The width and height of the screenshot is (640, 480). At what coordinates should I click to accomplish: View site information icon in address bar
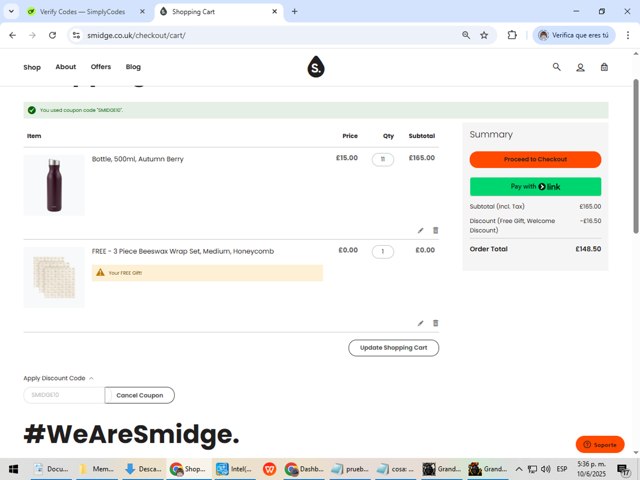pos(76,35)
